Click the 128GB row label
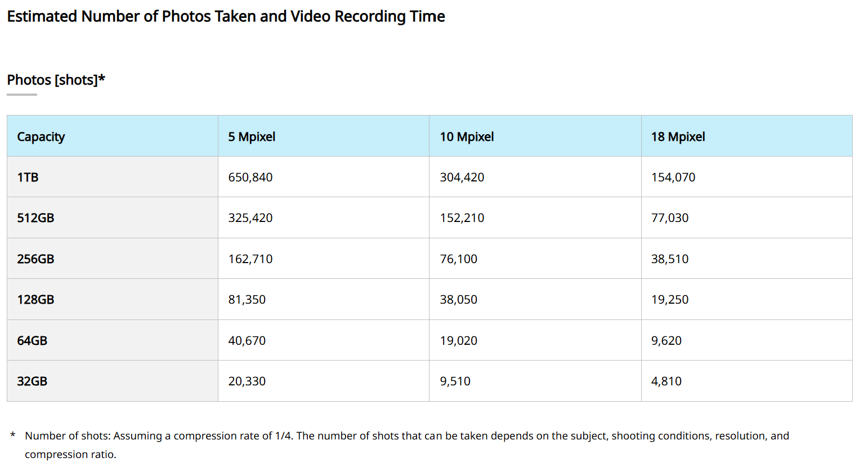This screenshot has height=471, width=868. click(x=35, y=300)
